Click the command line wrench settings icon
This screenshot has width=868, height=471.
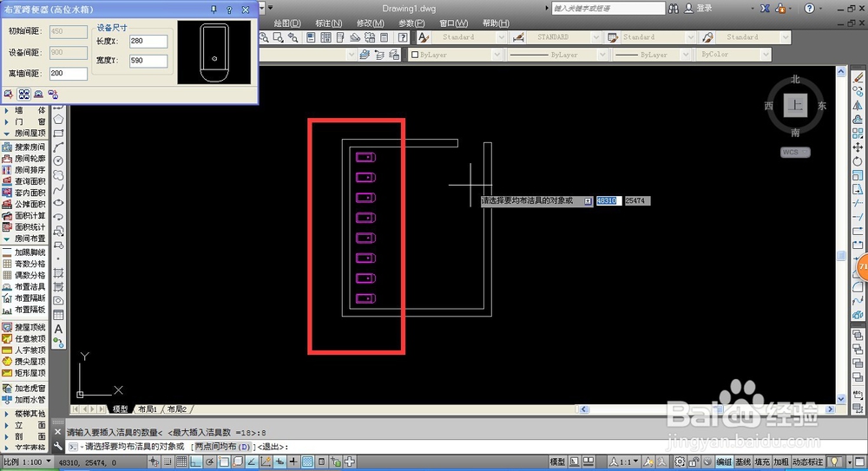(x=58, y=446)
